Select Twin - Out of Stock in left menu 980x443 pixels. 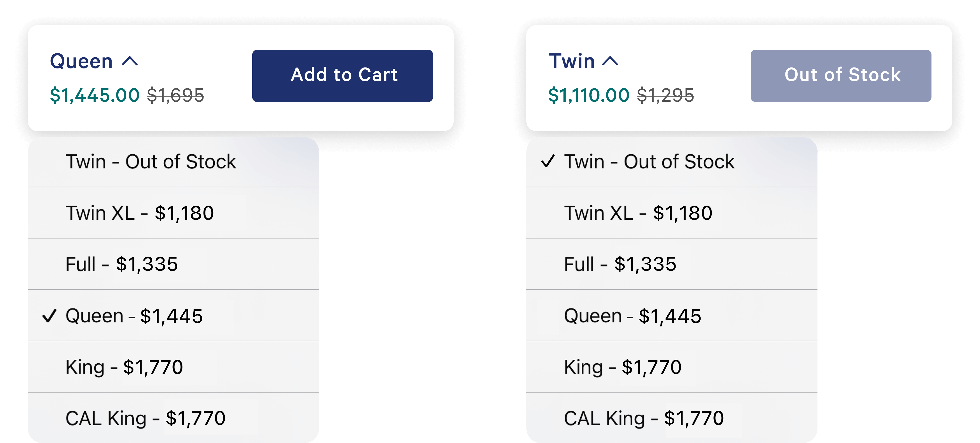tap(151, 162)
